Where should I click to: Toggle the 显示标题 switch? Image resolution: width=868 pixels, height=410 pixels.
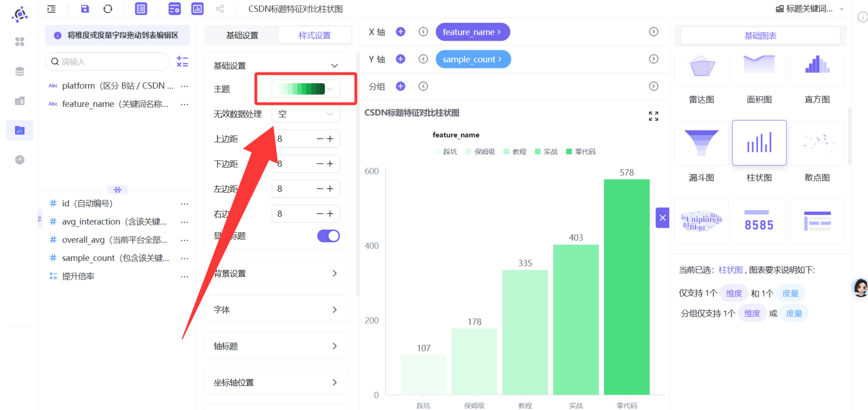click(x=328, y=236)
